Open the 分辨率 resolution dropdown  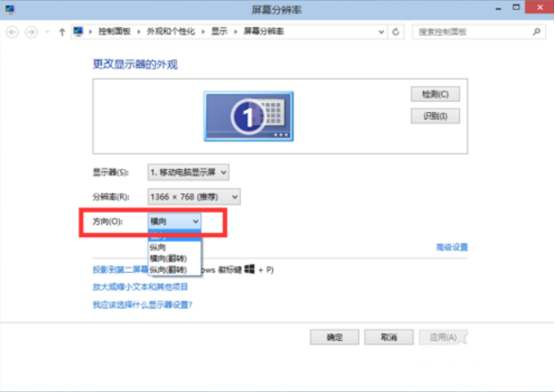[194, 196]
